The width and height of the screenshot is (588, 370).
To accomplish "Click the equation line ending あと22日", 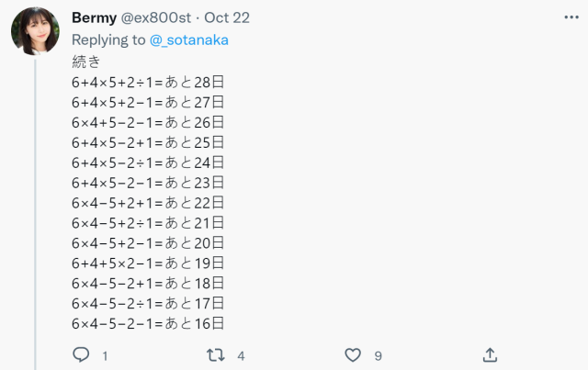I will [148, 203].
